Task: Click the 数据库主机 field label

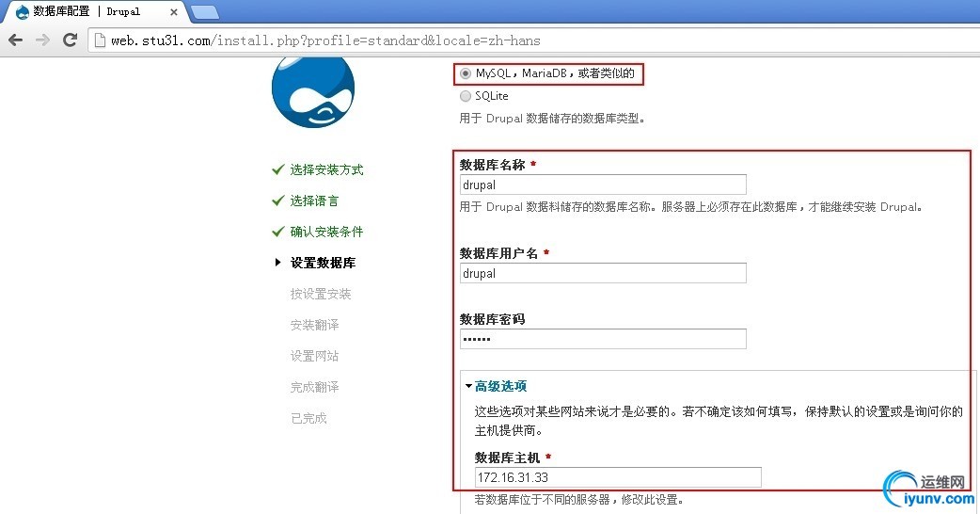Action: click(x=507, y=458)
